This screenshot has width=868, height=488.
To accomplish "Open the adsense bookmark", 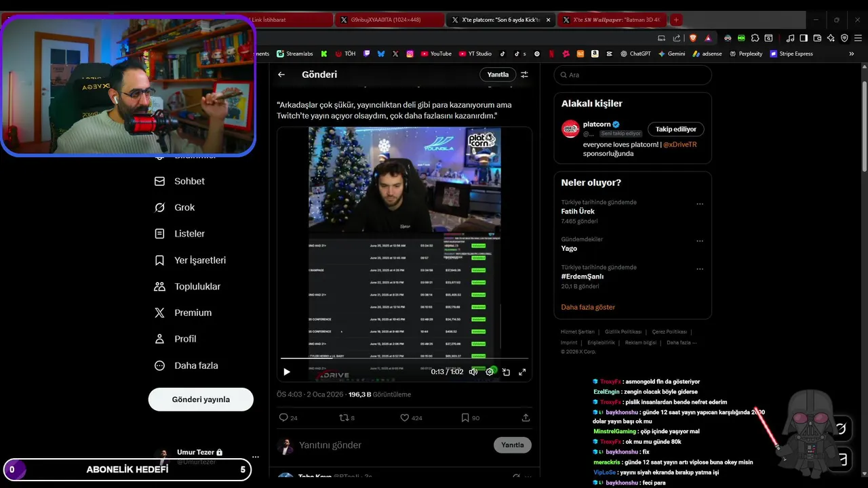I will [707, 54].
